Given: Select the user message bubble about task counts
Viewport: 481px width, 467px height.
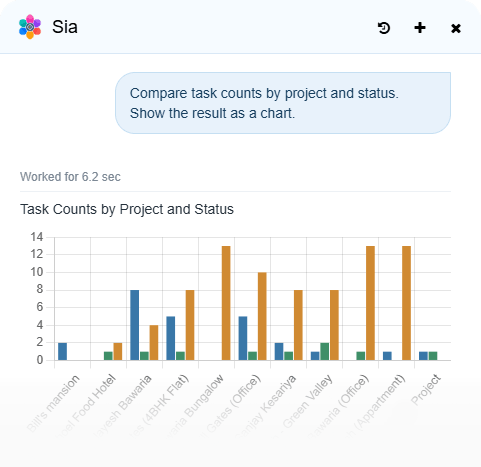Looking at the screenshot, I should (x=283, y=103).
